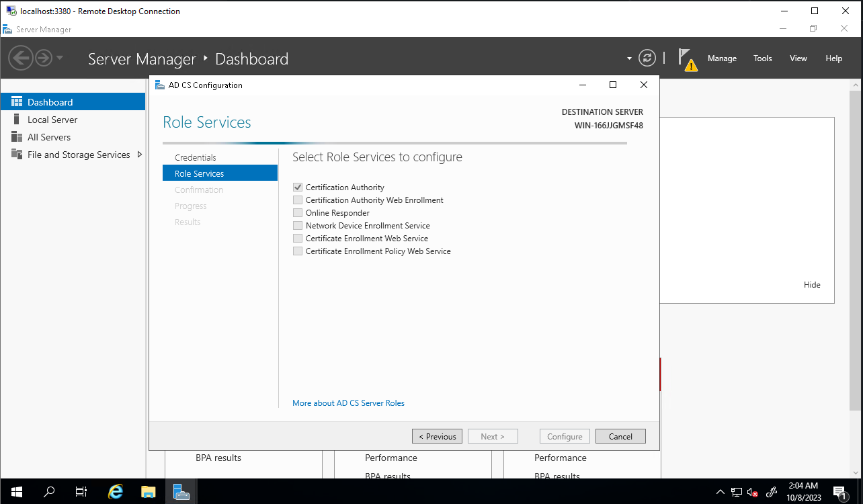This screenshot has height=504, width=863.
Task: Show hidden system tray icons chevron
Action: point(720,491)
